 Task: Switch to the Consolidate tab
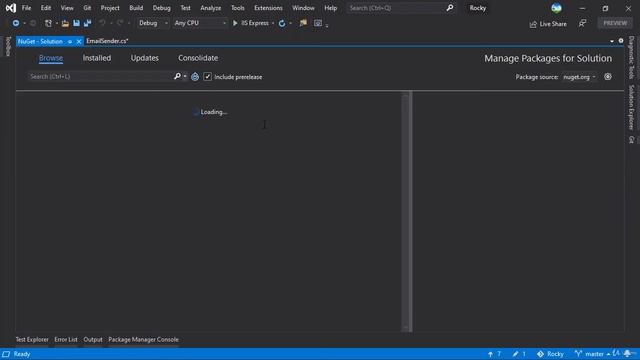tap(198, 58)
